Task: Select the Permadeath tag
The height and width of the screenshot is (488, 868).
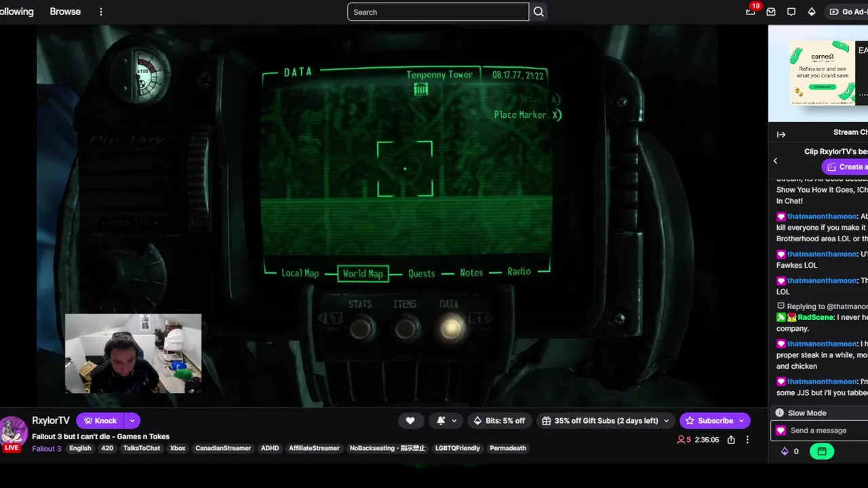Action: tap(508, 449)
